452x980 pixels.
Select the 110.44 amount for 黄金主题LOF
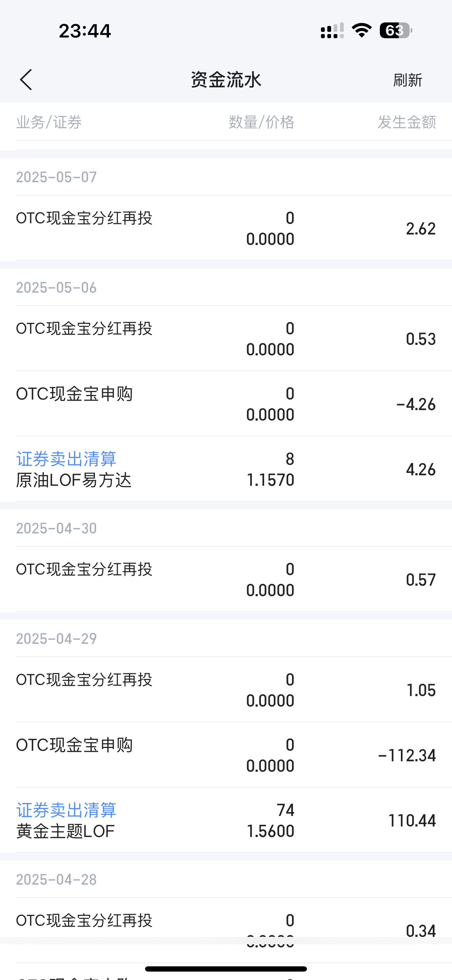click(x=412, y=821)
